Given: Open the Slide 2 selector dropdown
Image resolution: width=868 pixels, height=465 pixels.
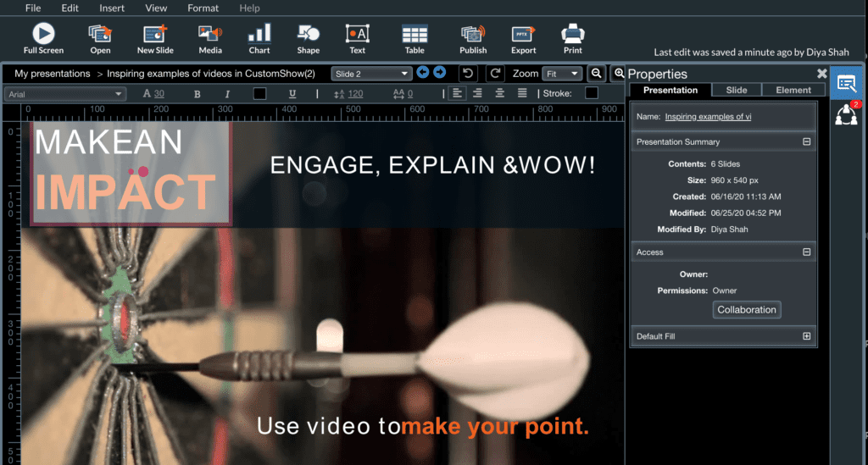Looking at the screenshot, I should 371,74.
